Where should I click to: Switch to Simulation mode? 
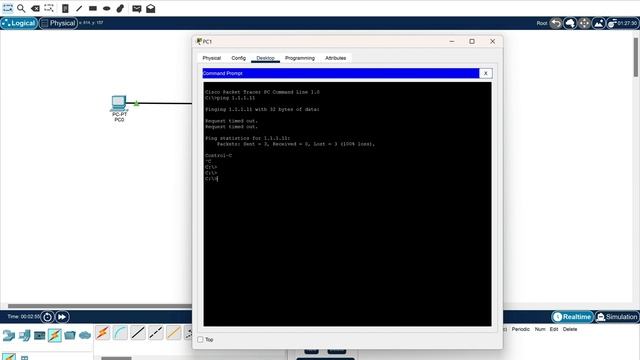pyautogui.click(x=616, y=317)
